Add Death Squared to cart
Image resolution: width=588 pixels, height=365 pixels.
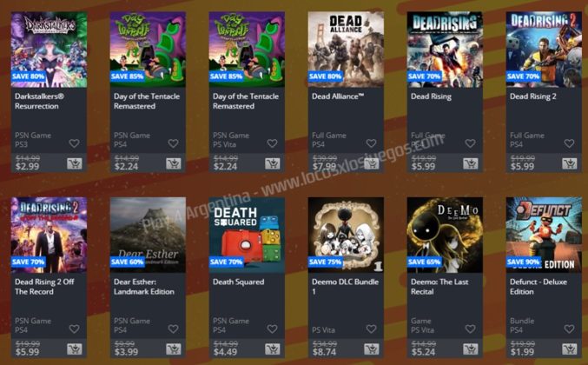272,349
